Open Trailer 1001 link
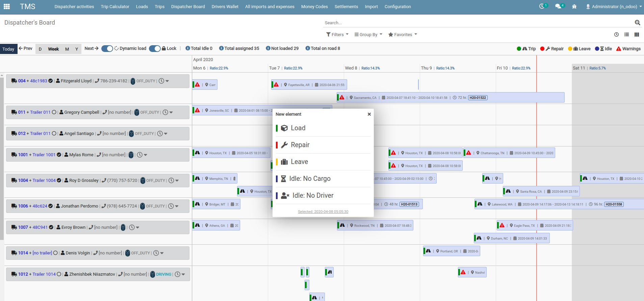 click(x=44, y=155)
